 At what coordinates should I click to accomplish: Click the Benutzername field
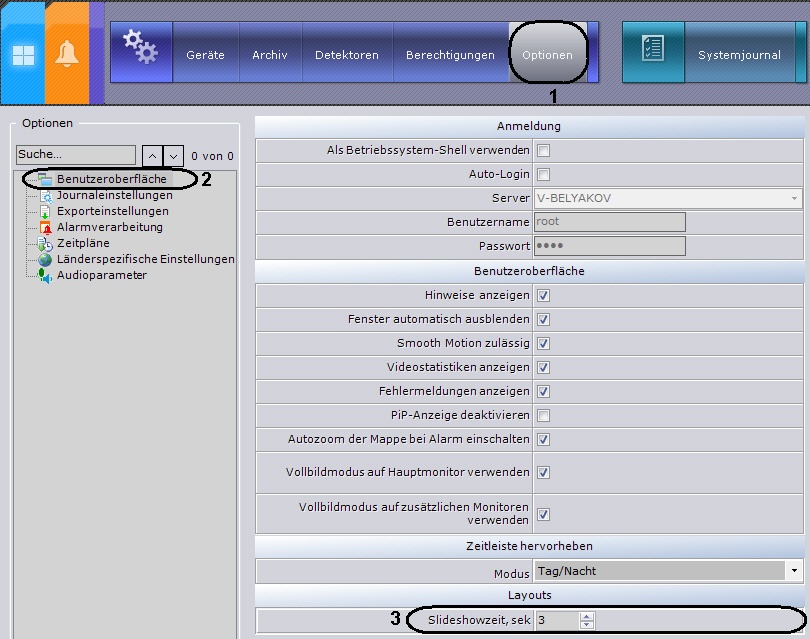point(610,222)
